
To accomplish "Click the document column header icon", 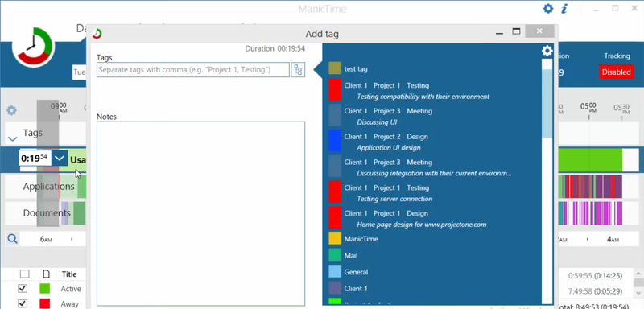I will click(x=46, y=274).
